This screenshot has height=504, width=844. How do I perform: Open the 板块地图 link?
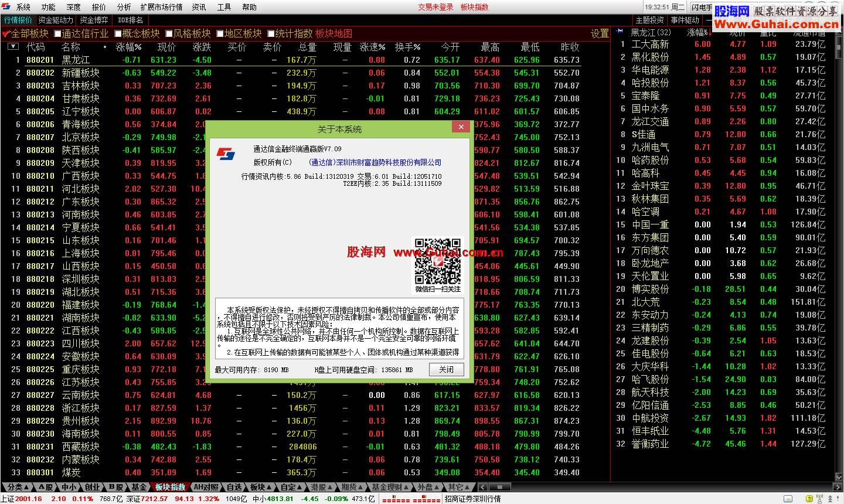pos(334,33)
